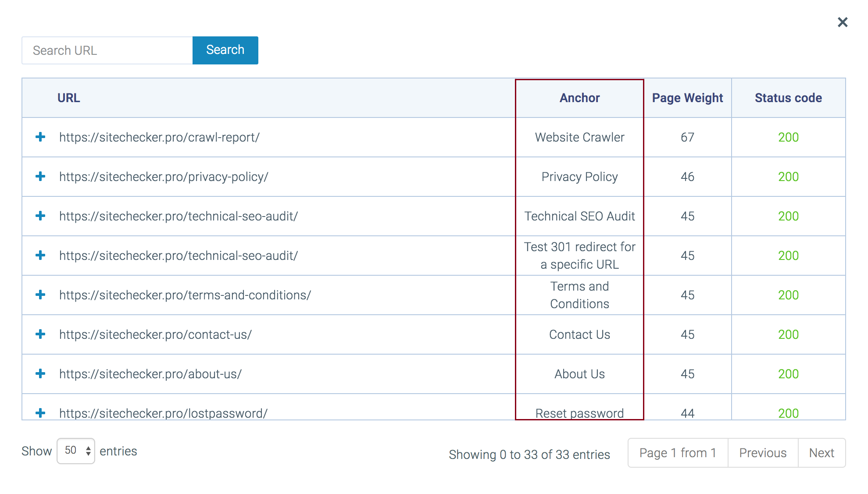The image size is (868, 494).
Task: Sort by the Status code column header
Action: click(788, 98)
